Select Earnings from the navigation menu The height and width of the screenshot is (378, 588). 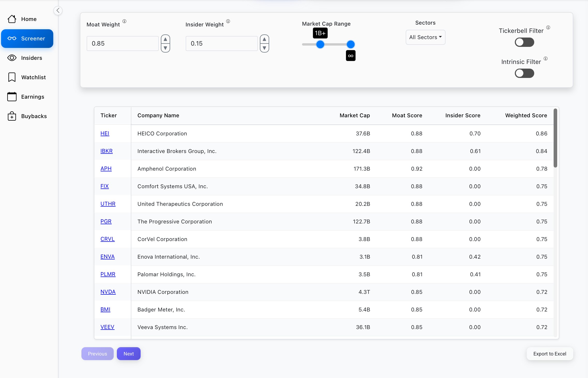[x=33, y=97]
